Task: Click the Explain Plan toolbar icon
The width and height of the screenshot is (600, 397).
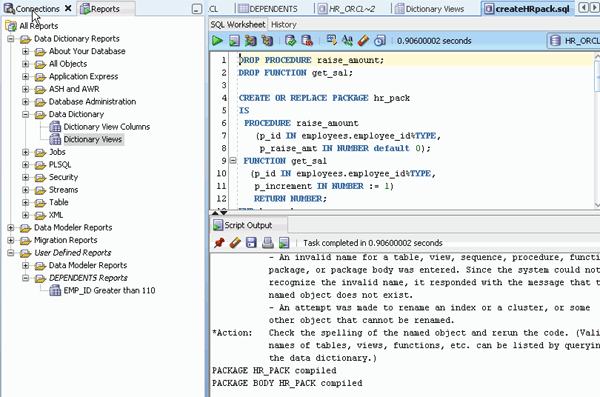Action: (x=267, y=40)
